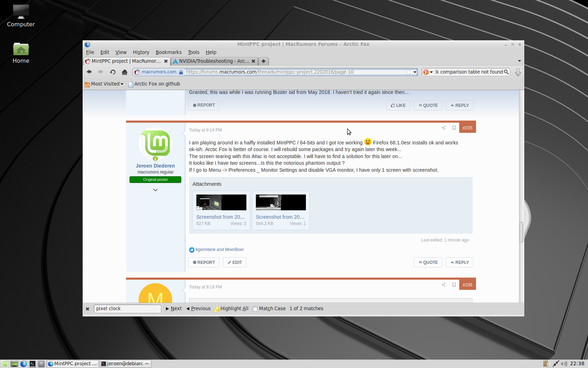
Task: Bookmark post #235
Action: tap(454, 128)
